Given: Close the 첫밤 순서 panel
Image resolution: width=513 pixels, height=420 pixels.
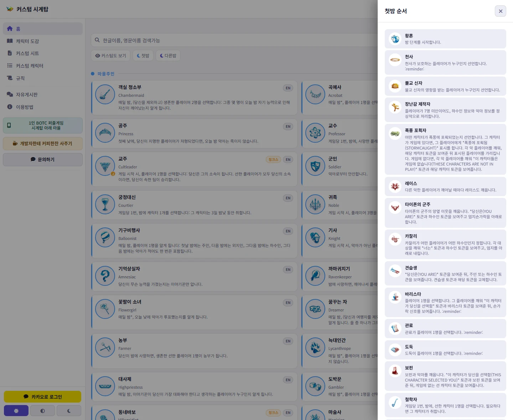Looking at the screenshot, I should pos(501,11).
